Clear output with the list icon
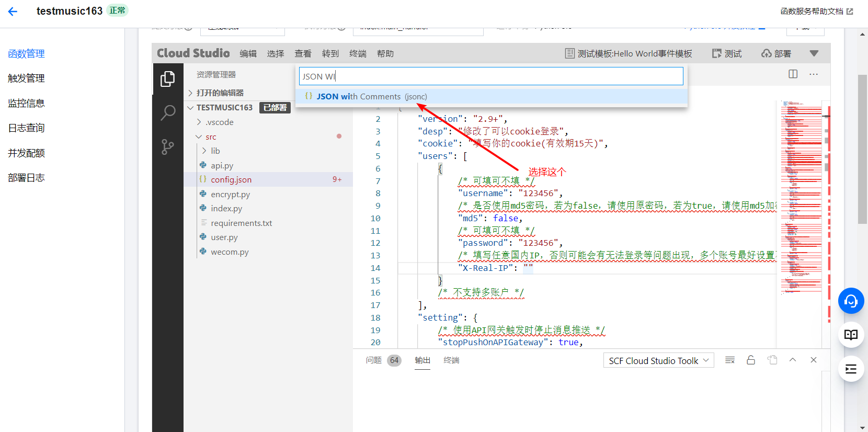The height and width of the screenshot is (432, 868). point(730,360)
